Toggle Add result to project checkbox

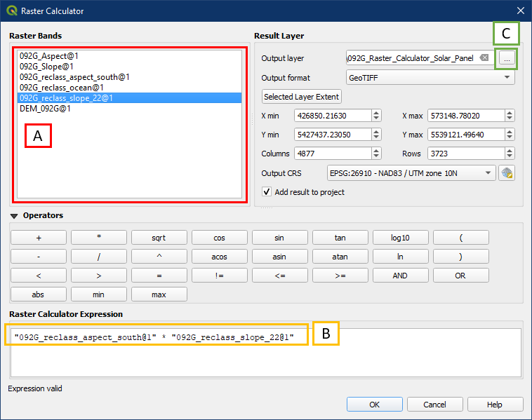pos(267,192)
